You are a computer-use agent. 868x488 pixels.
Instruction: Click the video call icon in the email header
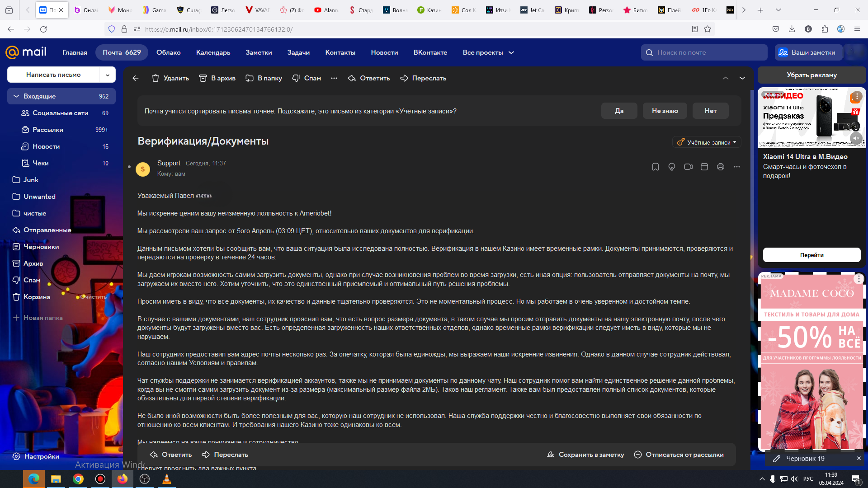[688, 167]
